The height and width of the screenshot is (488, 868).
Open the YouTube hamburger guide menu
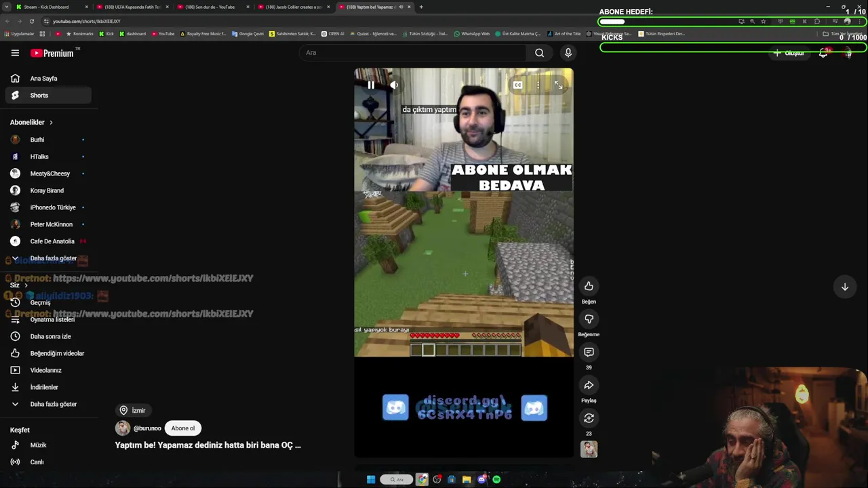point(15,53)
